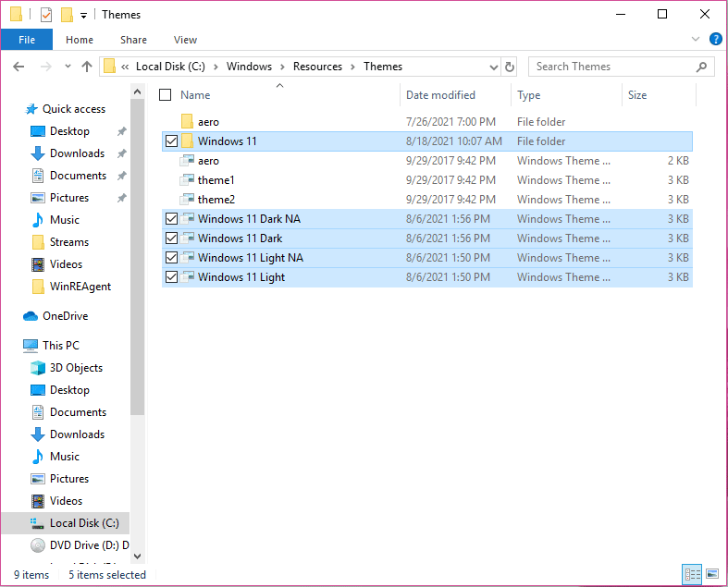Sort by Date modified column header
This screenshot has width=728, height=587.
pyautogui.click(x=440, y=95)
